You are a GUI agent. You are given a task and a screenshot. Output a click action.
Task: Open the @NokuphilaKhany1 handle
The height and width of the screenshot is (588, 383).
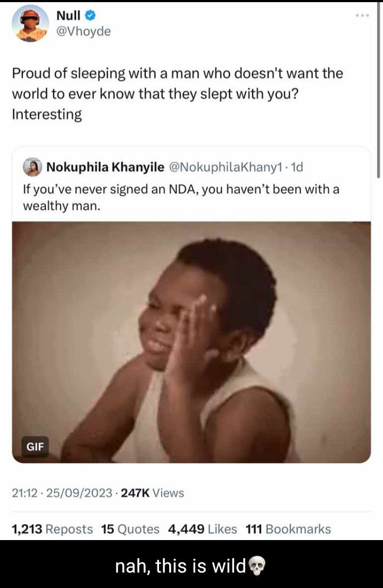click(226, 167)
